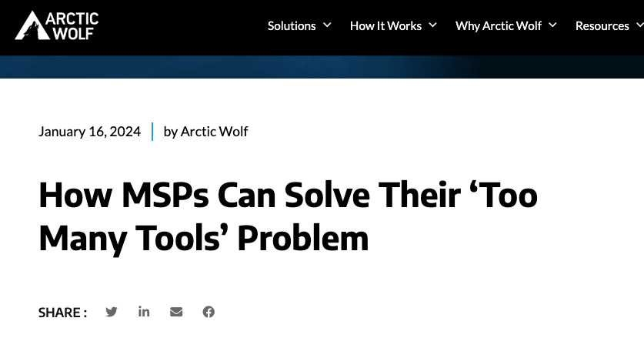Click the ARCTIC WOLF wordmark text
The height and width of the screenshot is (338, 644).
coord(74,25)
